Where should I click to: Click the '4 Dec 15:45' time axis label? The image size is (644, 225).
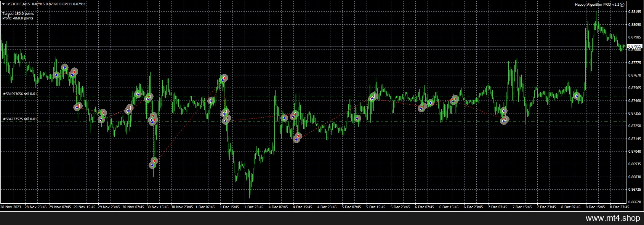303,207
